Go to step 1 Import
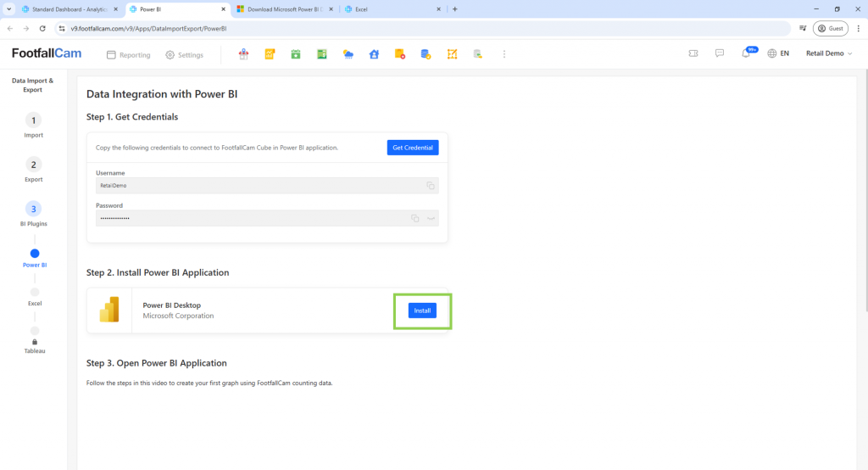Screen dimensions: 868x470 [x=33, y=126]
